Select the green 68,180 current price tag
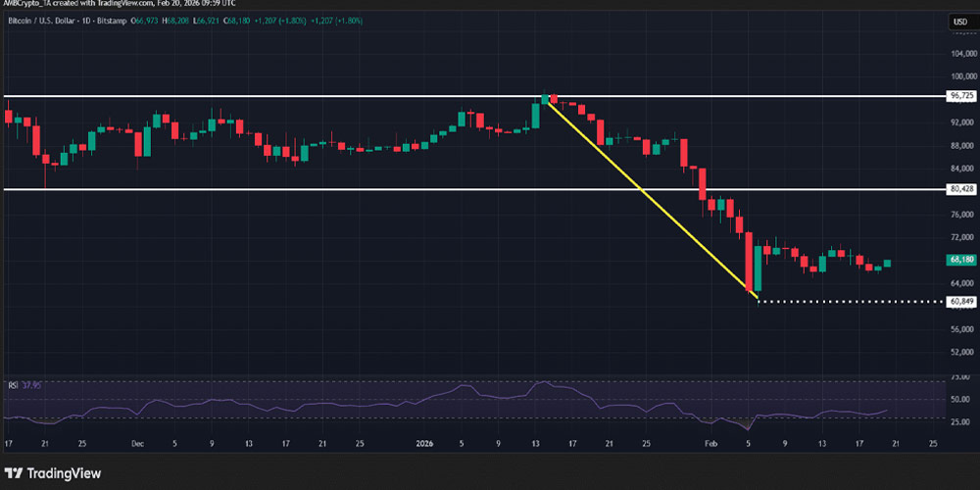Image resolution: width=980 pixels, height=490 pixels. [960, 260]
